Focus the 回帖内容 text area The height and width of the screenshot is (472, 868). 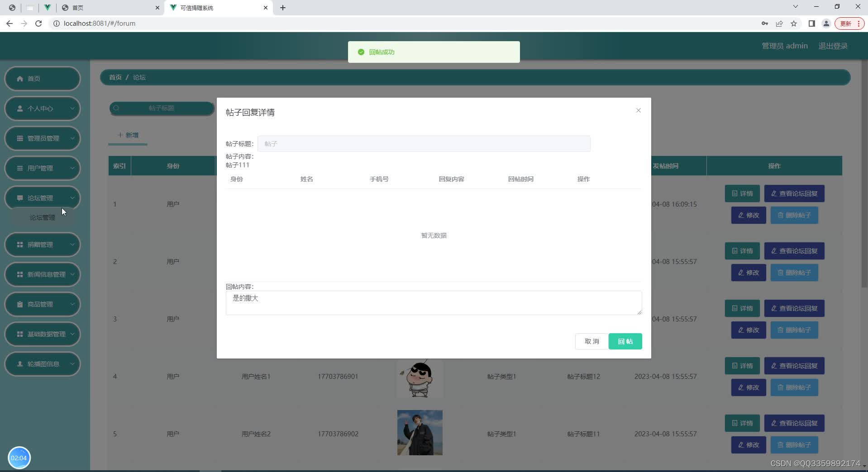pyautogui.click(x=434, y=303)
